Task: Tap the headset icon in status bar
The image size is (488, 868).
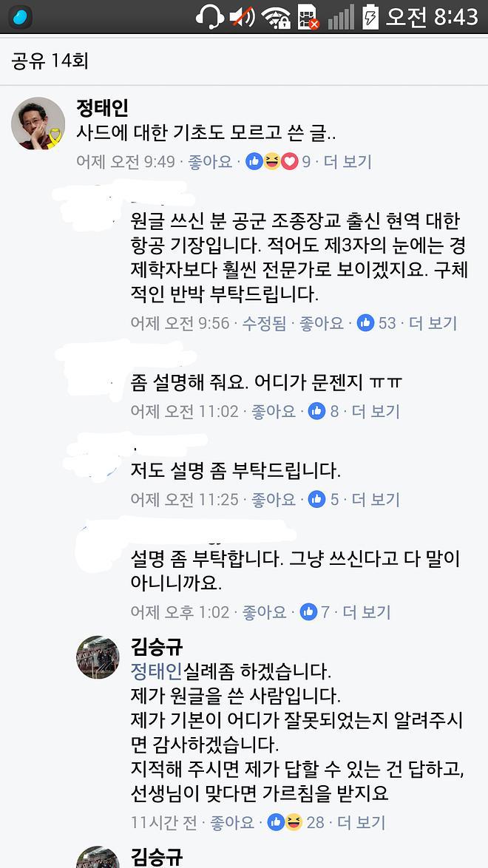Action: 209,16
